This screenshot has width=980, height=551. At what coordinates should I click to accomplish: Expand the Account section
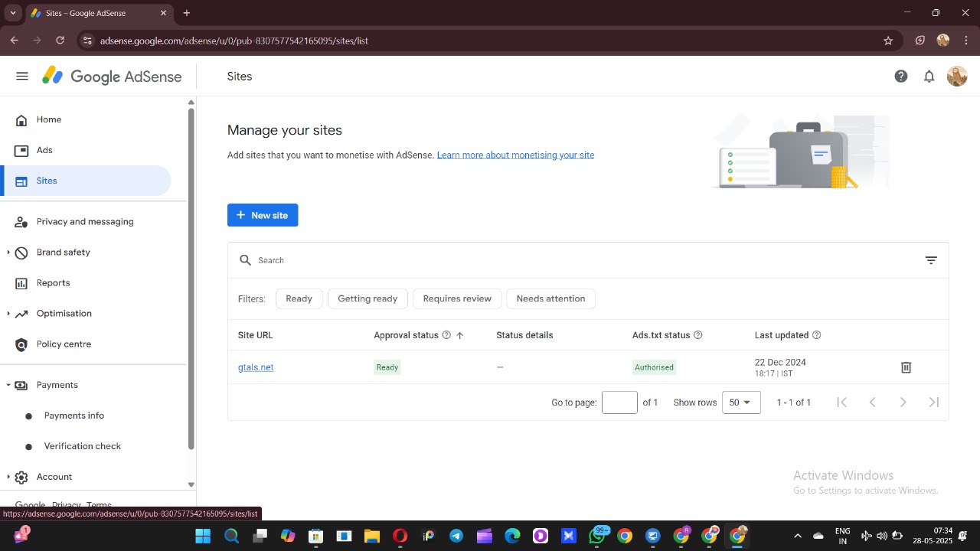click(x=8, y=477)
